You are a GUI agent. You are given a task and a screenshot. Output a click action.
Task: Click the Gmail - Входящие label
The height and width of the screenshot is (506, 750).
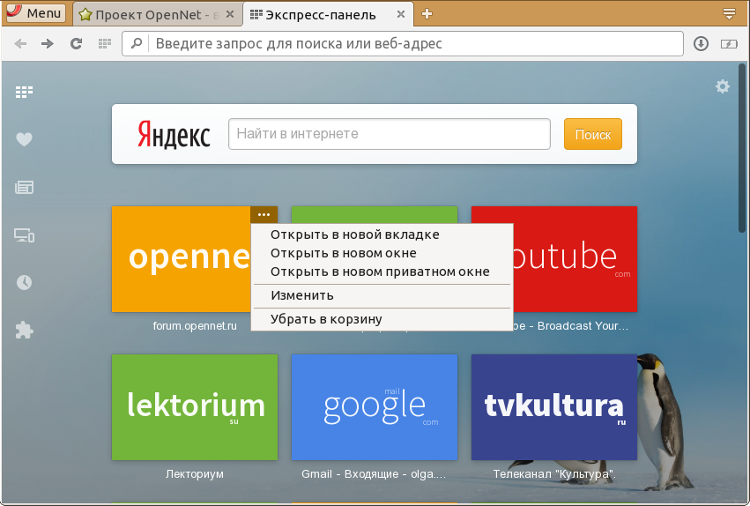[374, 474]
